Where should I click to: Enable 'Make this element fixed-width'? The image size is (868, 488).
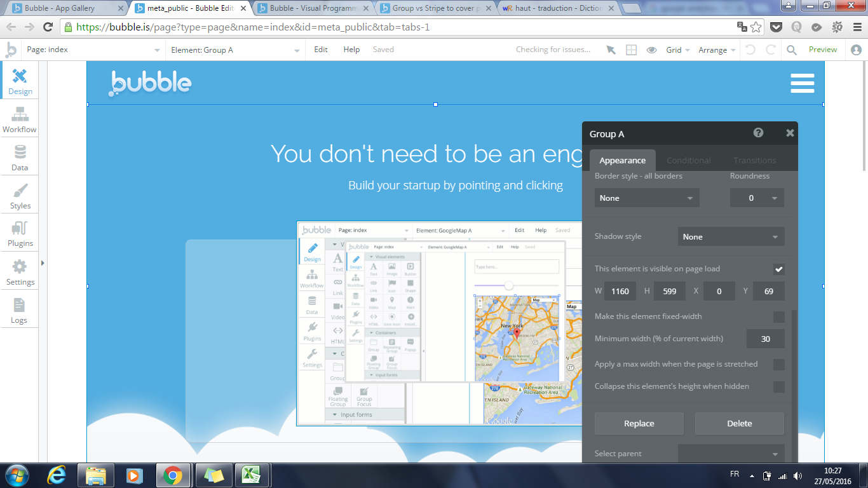(x=779, y=316)
